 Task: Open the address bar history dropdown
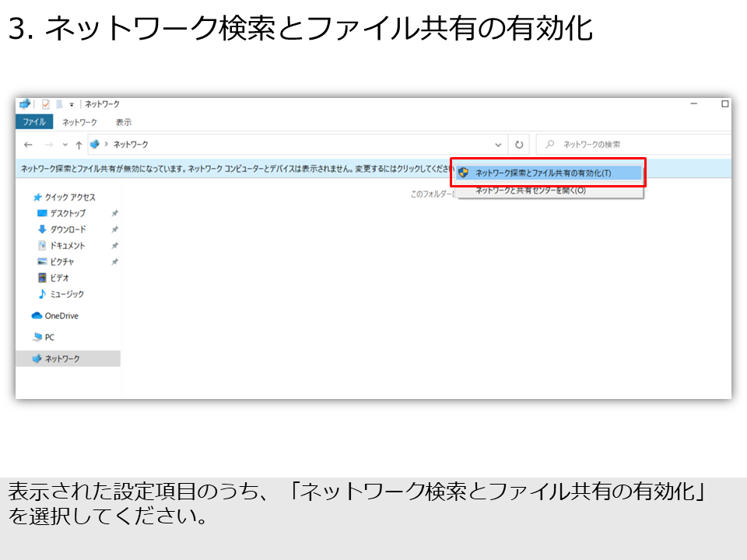498,145
